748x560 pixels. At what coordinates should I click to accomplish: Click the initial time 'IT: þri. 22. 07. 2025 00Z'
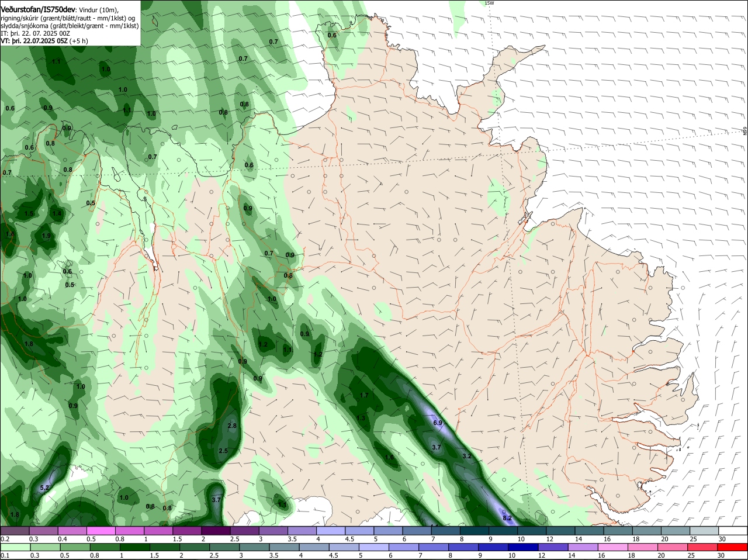click(x=36, y=33)
